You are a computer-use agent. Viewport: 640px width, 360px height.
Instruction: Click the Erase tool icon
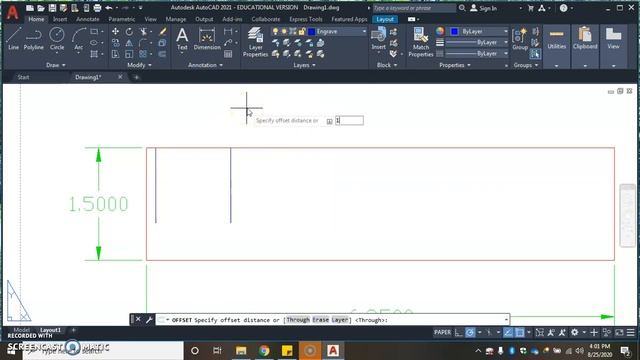pyautogui.click(x=162, y=31)
